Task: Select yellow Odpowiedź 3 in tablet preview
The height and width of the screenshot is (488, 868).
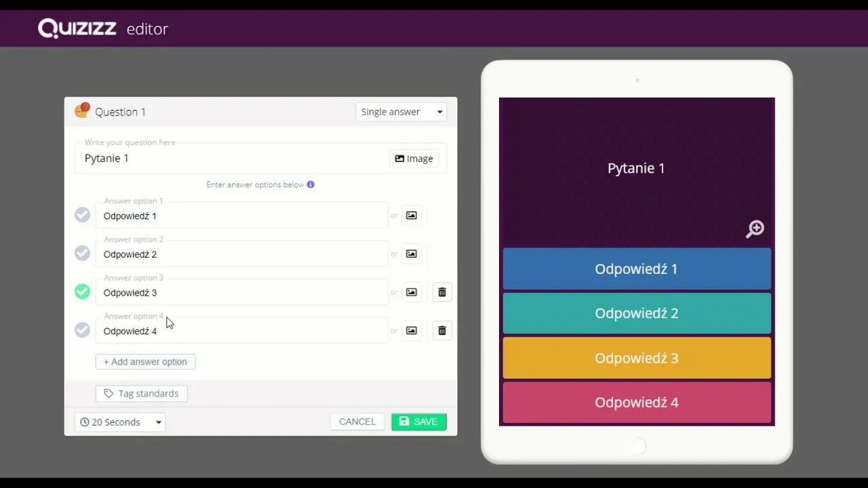Action: point(637,358)
